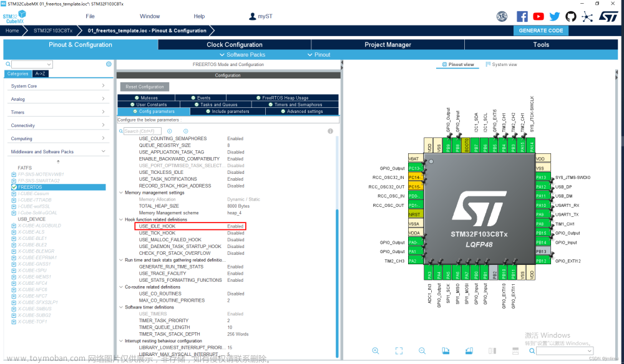Click download icon beside X-CUBE-ALGOBUILD
This screenshot has height=364, width=624.
click(14, 226)
